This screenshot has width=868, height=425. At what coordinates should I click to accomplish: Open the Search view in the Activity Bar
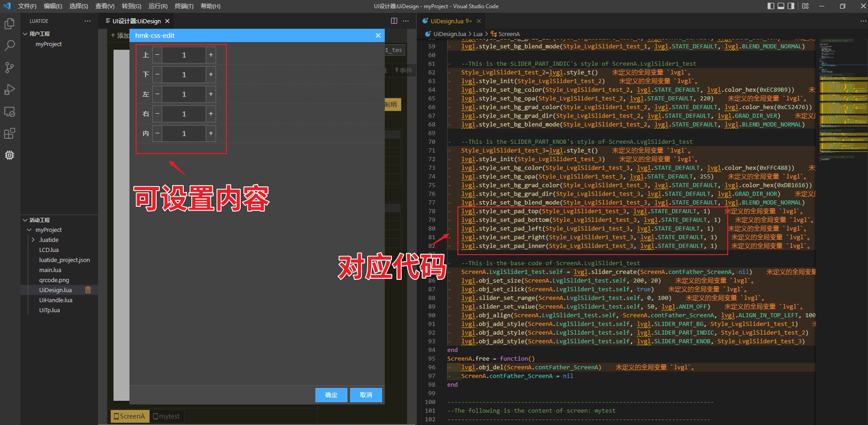tap(9, 45)
